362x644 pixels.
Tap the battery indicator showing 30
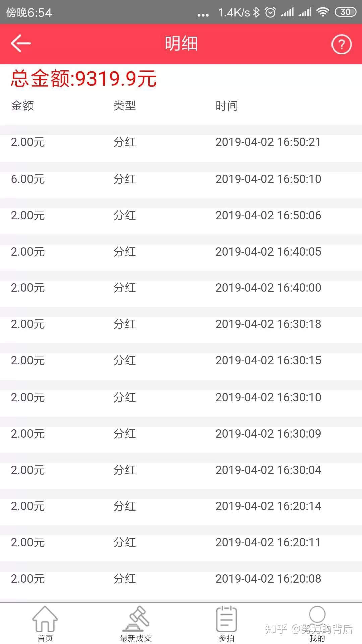[345, 12]
